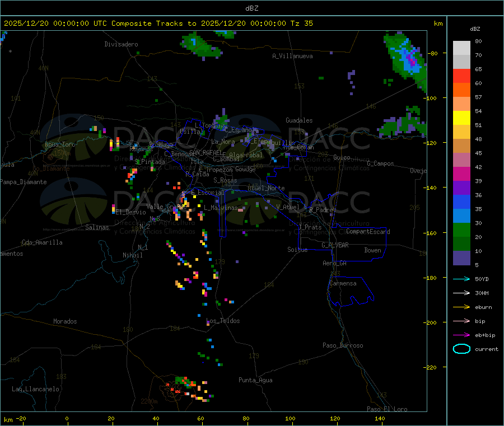Viewport: 504px width, 426px height.
Task: Click the Carmensa map label
Action: pyautogui.click(x=343, y=283)
